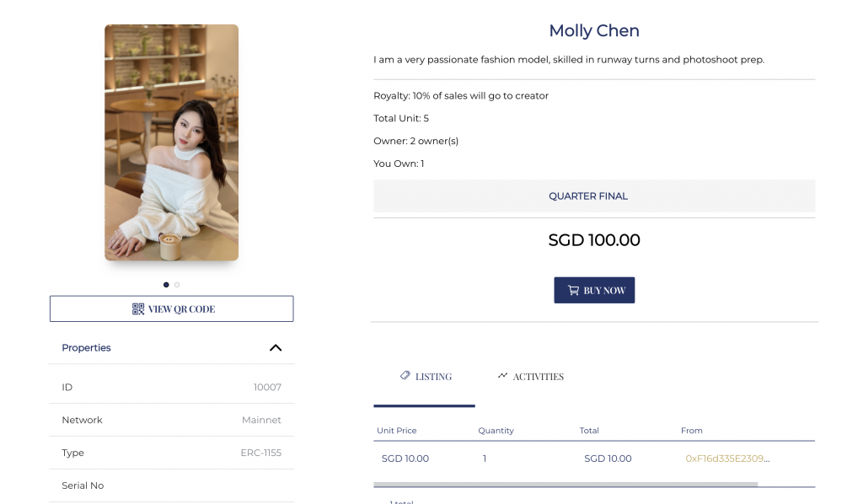Open the Activities tab
This screenshot has width=863, height=504.
click(531, 377)
